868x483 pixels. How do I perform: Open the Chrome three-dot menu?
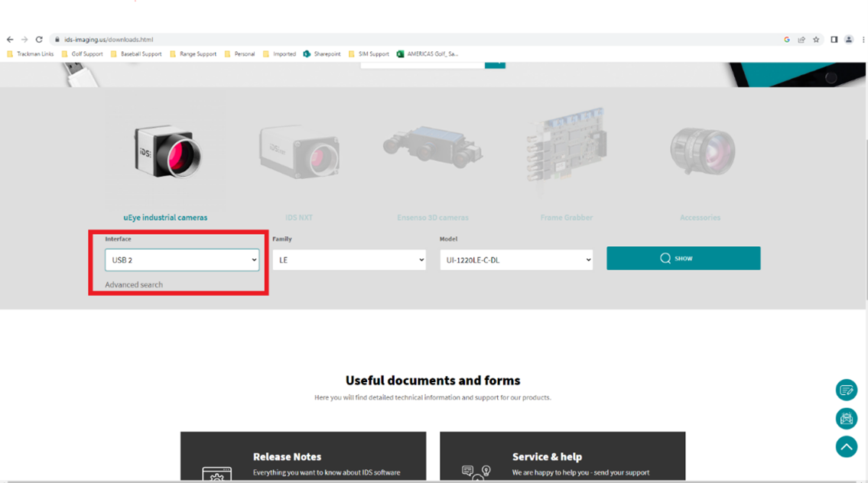point(863,40)
